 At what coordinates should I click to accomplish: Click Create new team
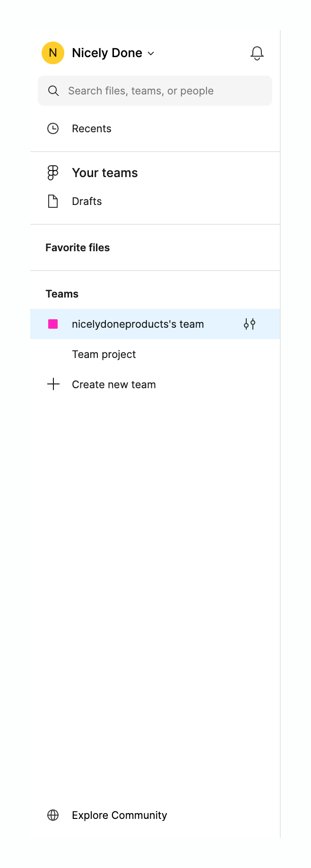pyautogui.click(x=113, y=384)
